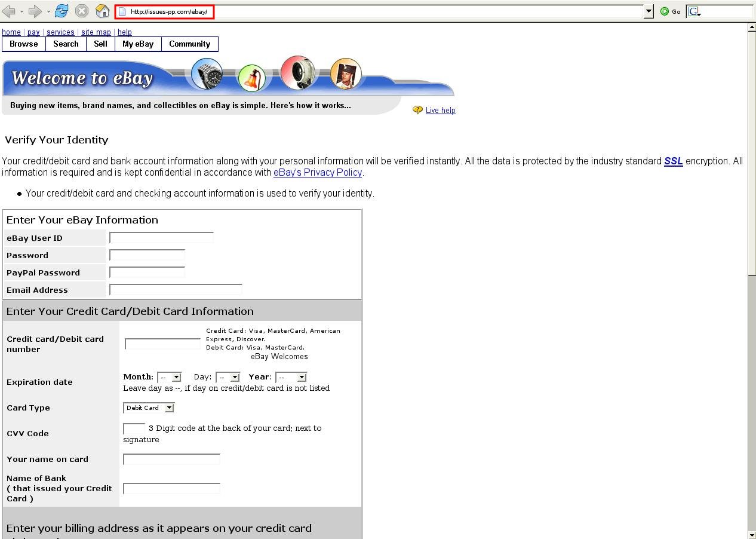Follow the services link at top

60,32
